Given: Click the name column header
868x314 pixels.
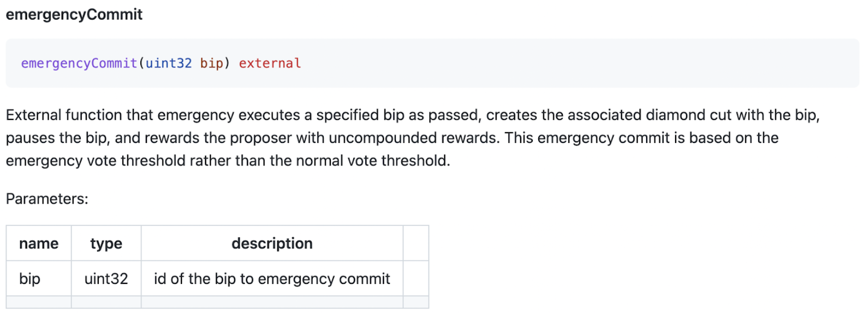Looking at the screenshot, I should pyautogui.click(x=39, y=244).
